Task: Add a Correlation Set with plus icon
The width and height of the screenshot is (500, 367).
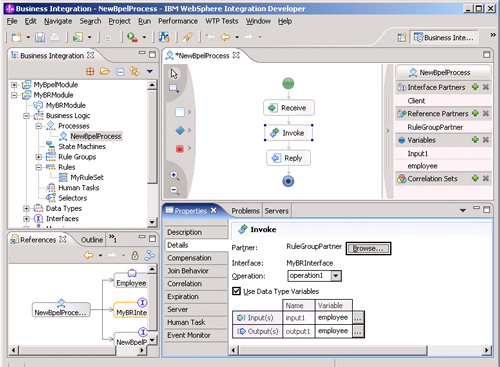Action: point(475,178)
